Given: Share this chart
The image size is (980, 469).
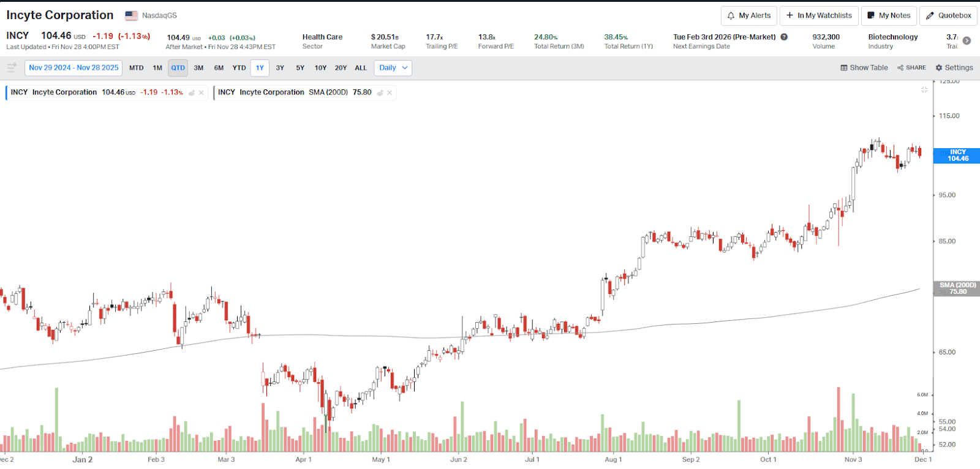Looking at the screenshot, I should (911, 68).
